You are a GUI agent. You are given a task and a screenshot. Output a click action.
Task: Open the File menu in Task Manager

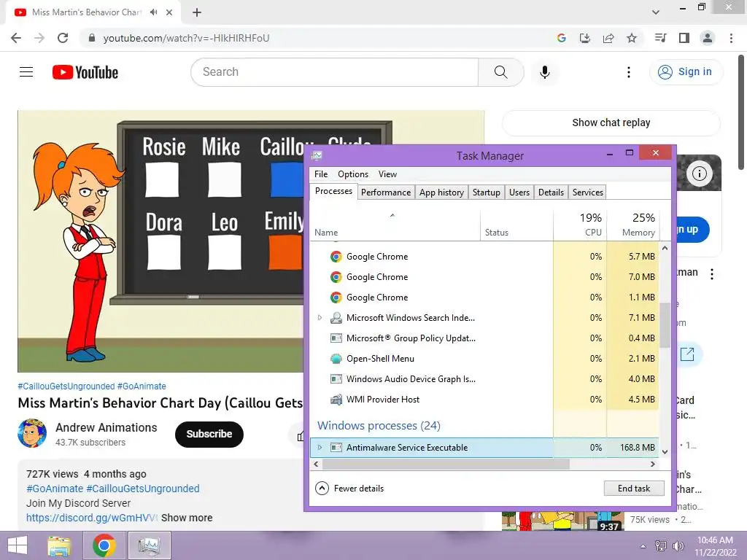321,174
